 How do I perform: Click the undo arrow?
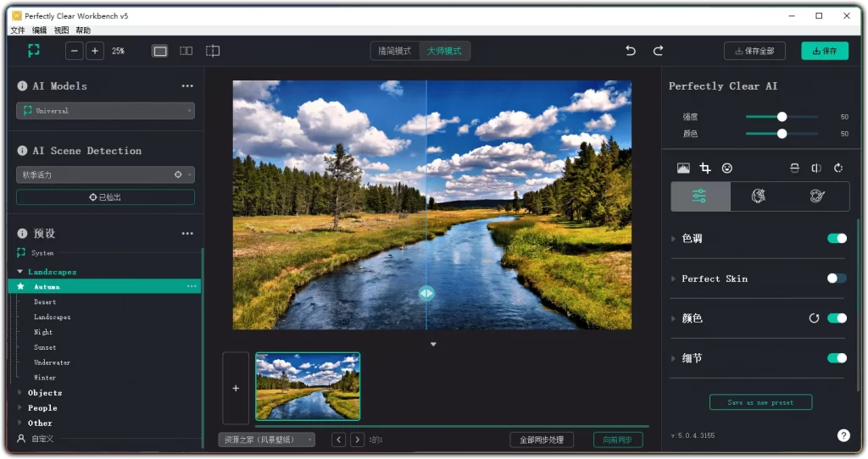[631, 51]
